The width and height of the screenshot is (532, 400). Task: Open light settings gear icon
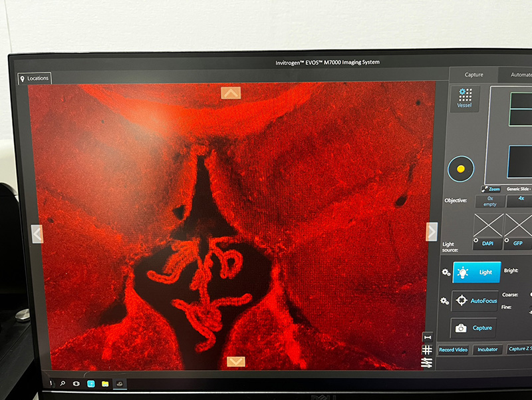tap(445, 273)
